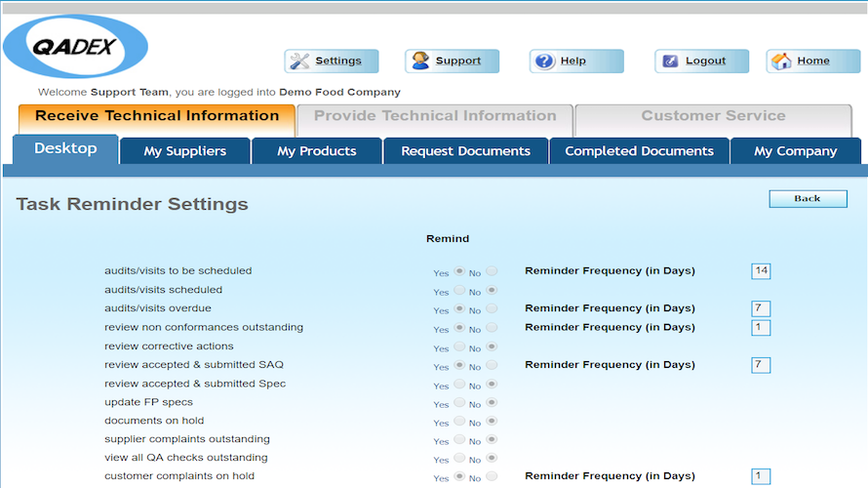Click the audits/visits overdue frequency field
The width and height of the screenshot is (868, 488).
click(761, 308)
